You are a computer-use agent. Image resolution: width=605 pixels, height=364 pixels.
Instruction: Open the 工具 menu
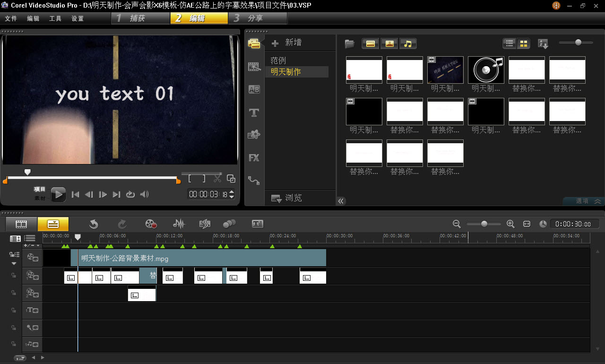(x=55, y=18)
